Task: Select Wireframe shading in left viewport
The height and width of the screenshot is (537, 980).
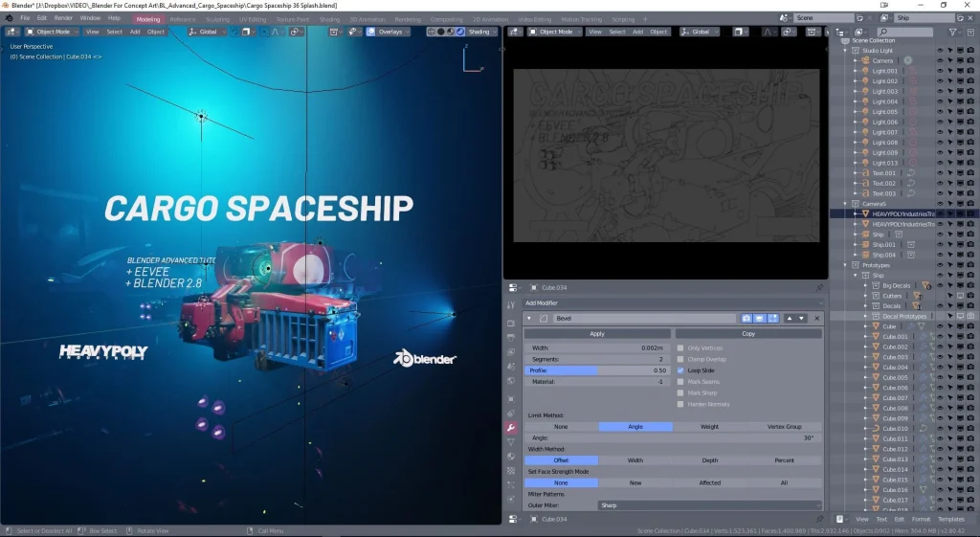Action: tap(432, 32)
